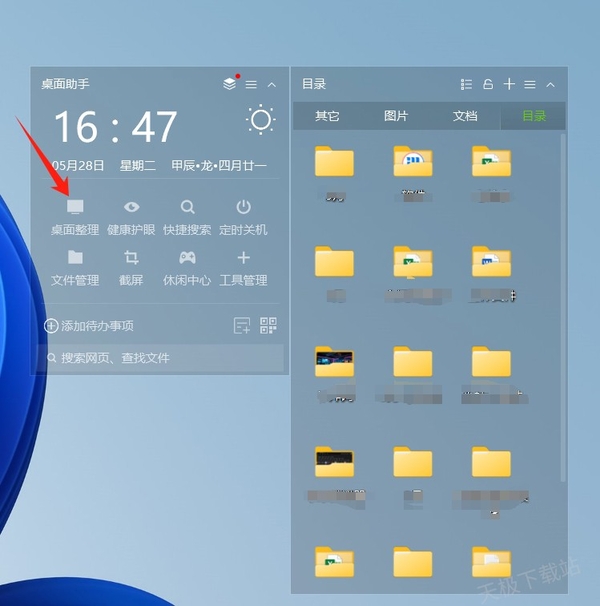This screenshot has height=606, width=600.
Task: Click the 搜索网页、查找文件 search box
Action: 160,358
